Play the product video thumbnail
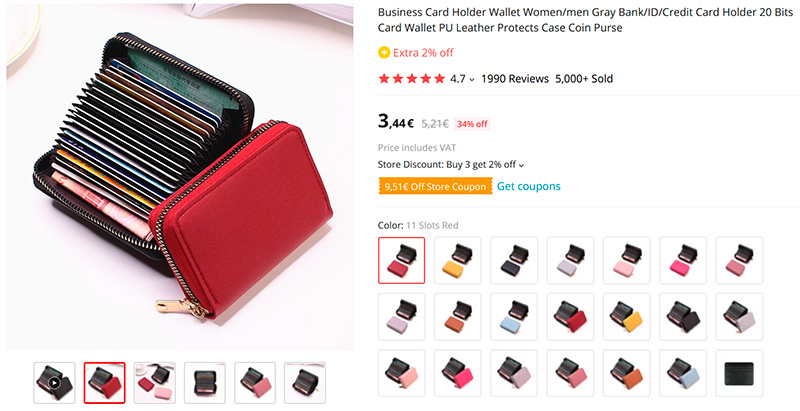Image resolution: width=800 pixels, height=411 pixels. [x=54, y=382]
